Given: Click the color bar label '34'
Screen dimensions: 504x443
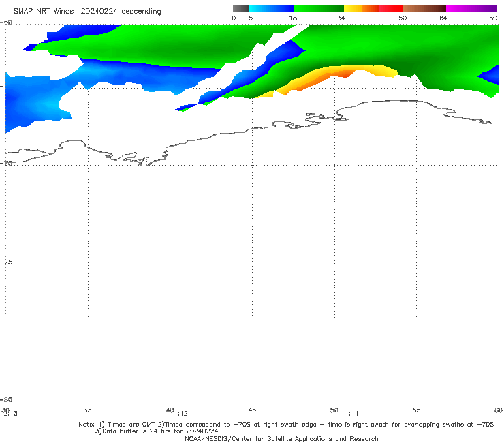Looking at the screenshot, I should click(341, 18).
